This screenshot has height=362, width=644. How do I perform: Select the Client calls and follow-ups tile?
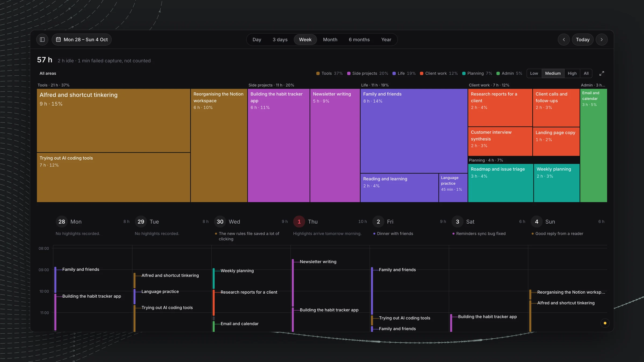coord(556,108)
